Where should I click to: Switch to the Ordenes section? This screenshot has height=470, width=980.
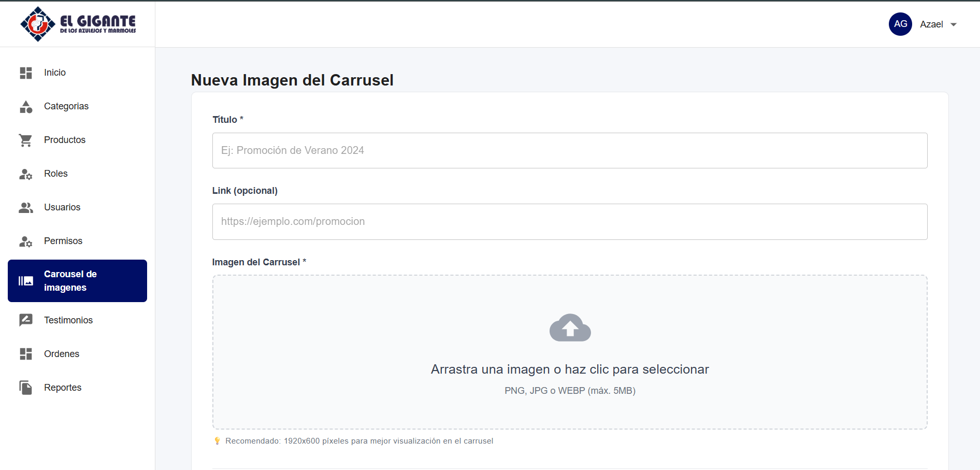61,353
